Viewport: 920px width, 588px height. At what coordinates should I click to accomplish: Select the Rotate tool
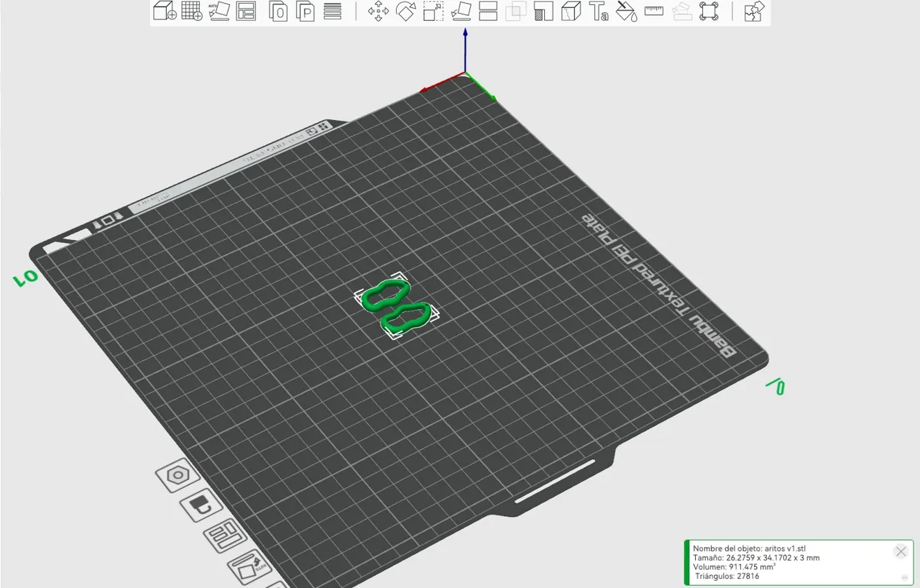click(406, 12)
